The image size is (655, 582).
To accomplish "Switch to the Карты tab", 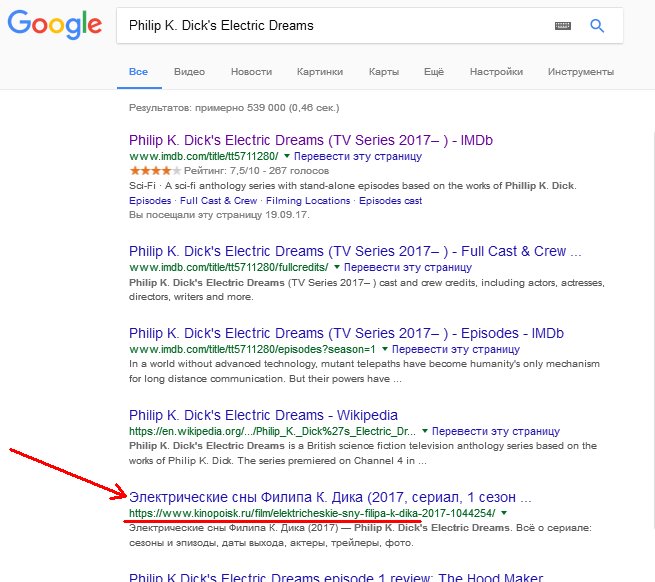I will click(x=384, y=72).
